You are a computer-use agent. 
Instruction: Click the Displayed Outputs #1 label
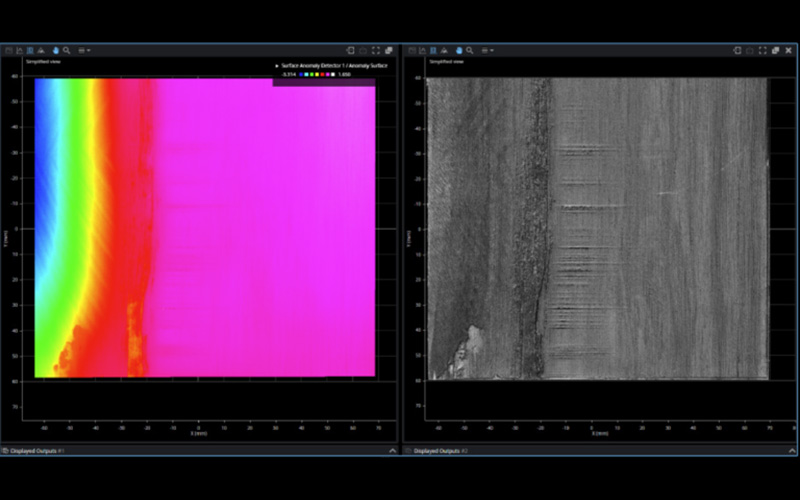40,451
